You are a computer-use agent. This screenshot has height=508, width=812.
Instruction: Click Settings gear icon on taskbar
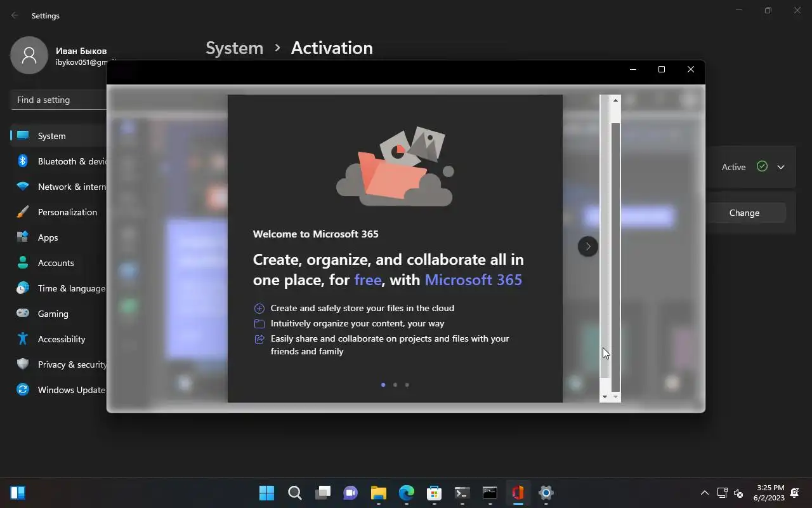pyautogui.click(x=546, y=493)
